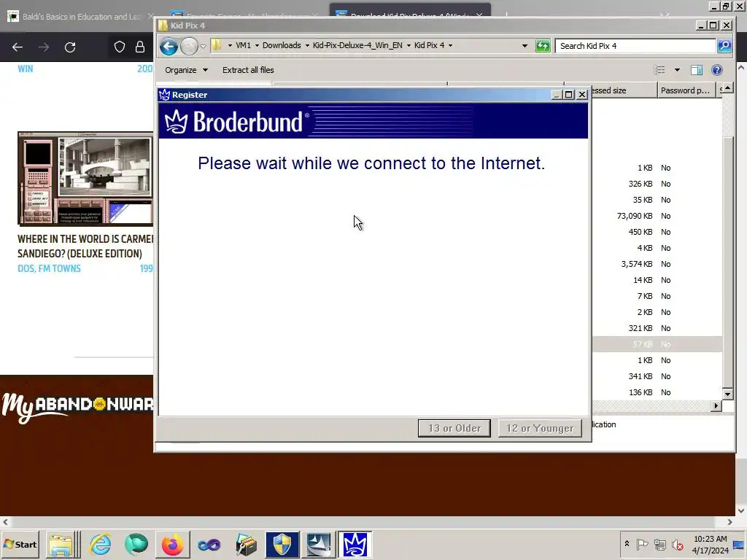Viewport: 747px width, 560px height.
Task: Reload the Firefox page
Action: pyautogui.click(x=70, y=47)
